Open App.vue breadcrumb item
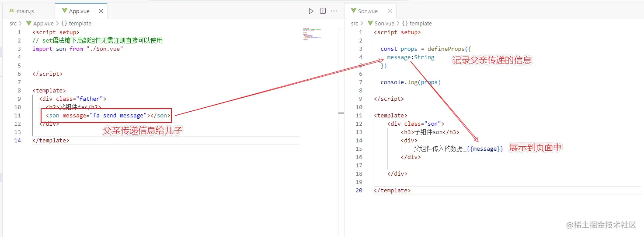The image size is (644, 237). coord(43,24)
